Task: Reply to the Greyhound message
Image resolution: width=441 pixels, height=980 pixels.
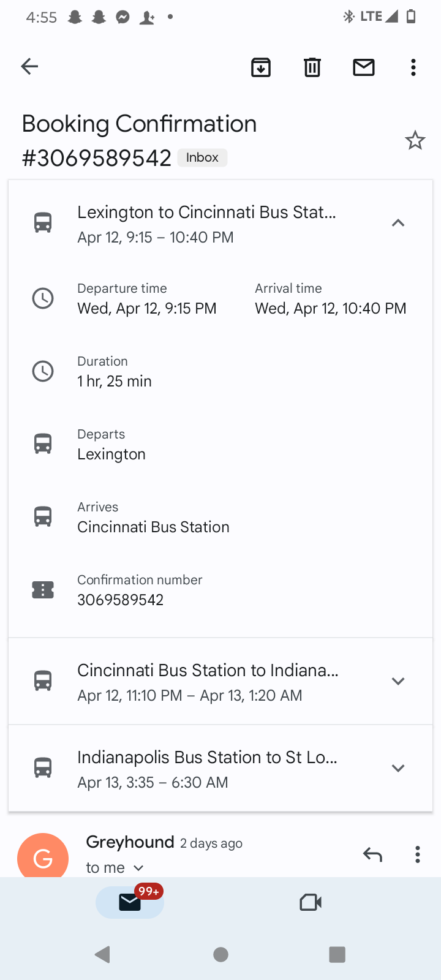Action: point(372,854)
